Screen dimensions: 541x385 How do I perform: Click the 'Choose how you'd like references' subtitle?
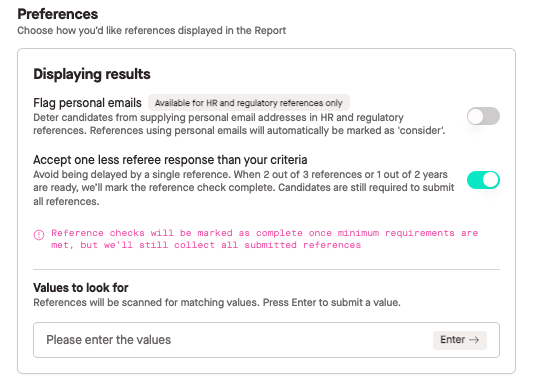pyautogui.click(x=151, y=31)
